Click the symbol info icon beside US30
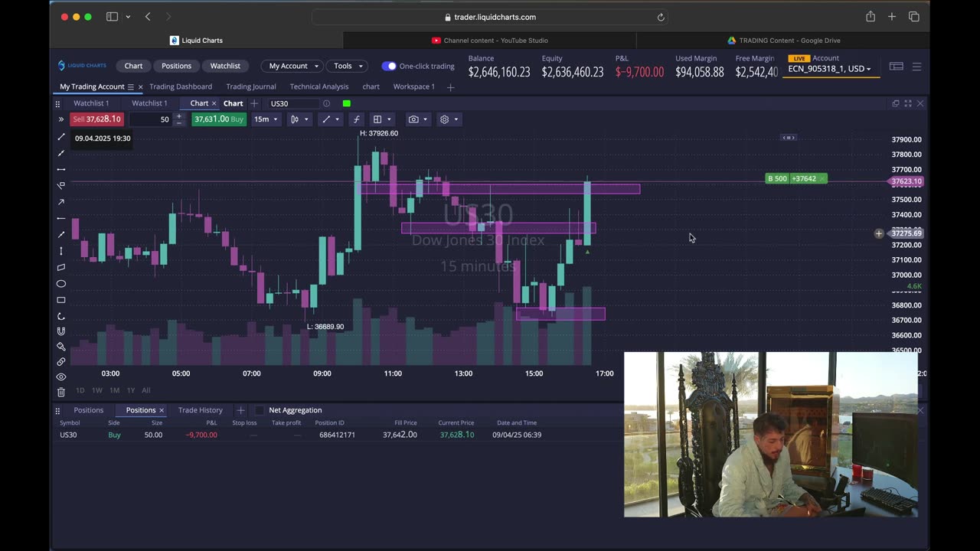The image size is (980, 551). tap(326, 103)
